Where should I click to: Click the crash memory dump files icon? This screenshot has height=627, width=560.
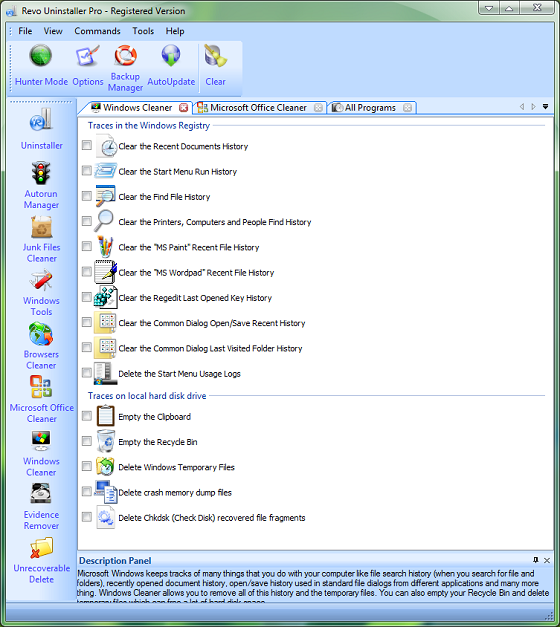(106, 492)
